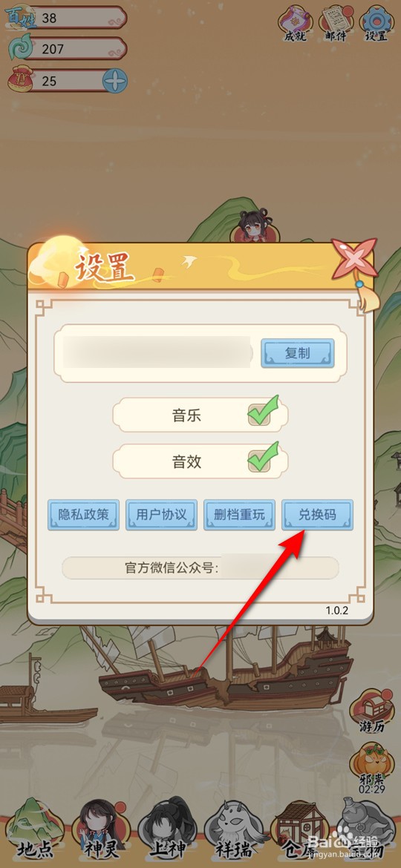
Task: Switch to the 神灵 spirits tab
Action: 102,829
